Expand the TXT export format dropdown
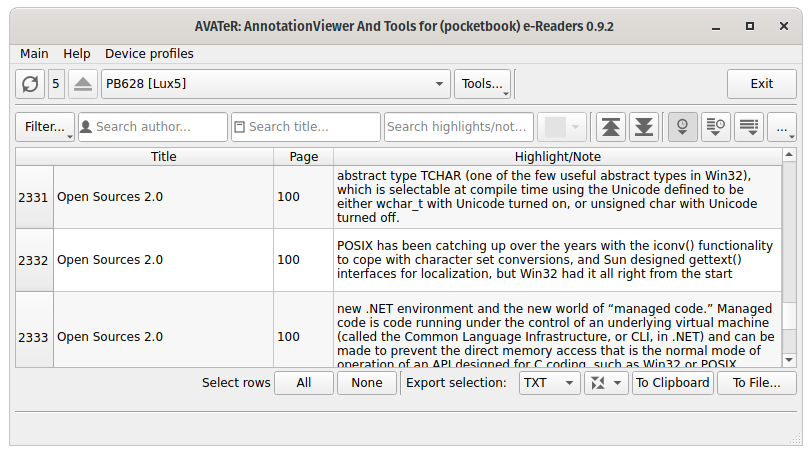 click(548, 383)
